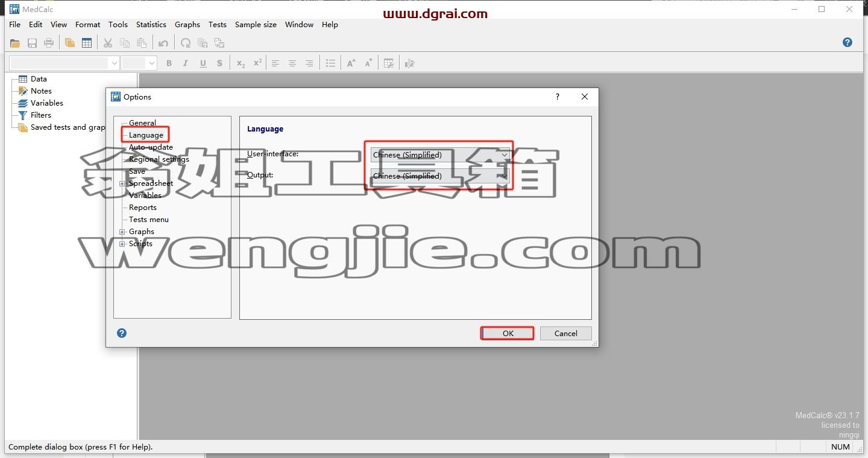Select Reports in options tree
This screenshot has height=458, width=868.
pos(143,208)
